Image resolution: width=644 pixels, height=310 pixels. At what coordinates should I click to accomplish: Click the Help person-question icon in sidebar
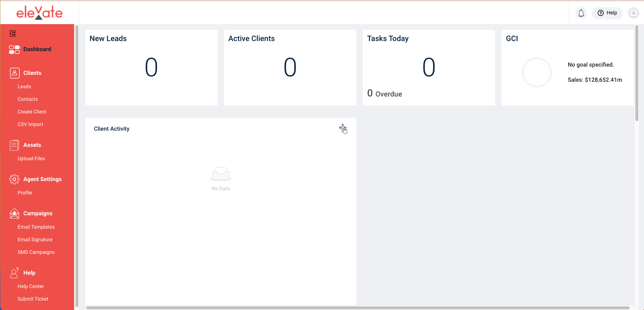[14, 273]
